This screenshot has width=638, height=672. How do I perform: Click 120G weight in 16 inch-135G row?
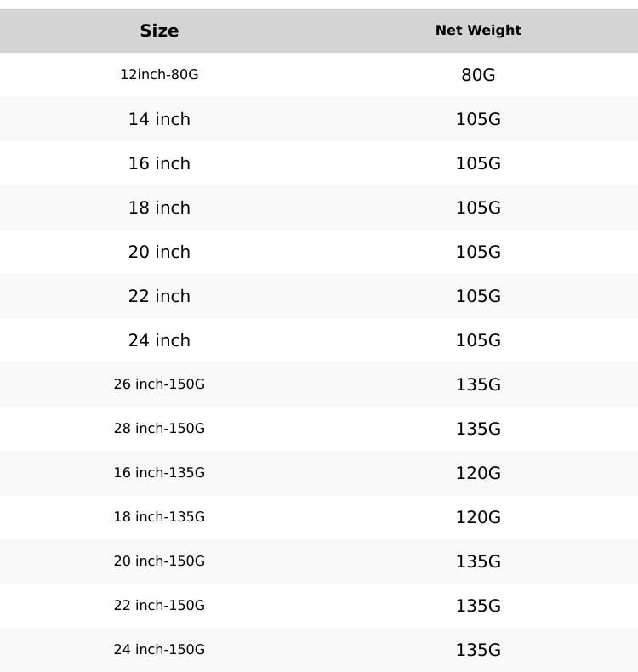[478, 473]
